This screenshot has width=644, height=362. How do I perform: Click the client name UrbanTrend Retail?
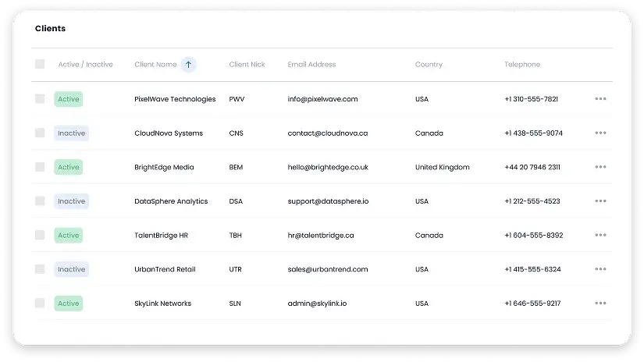pyautogui.click(x=165, y=269)
